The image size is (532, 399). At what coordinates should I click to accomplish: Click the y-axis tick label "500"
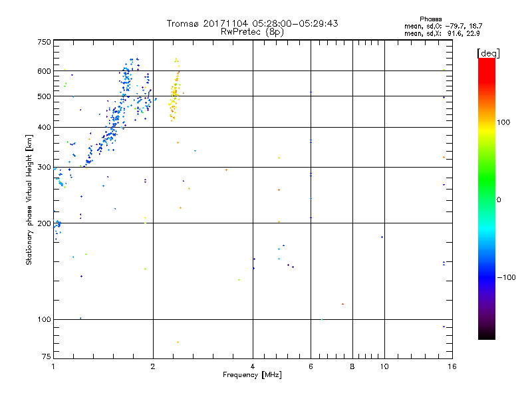coord(44,96)
